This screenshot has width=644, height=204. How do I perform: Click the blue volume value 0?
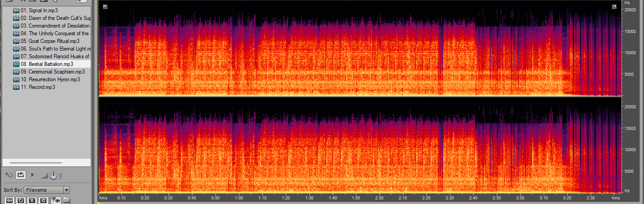(x=60, y=175)
